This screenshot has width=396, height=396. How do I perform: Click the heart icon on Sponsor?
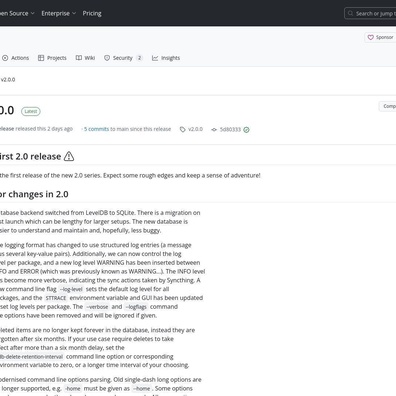370,37
